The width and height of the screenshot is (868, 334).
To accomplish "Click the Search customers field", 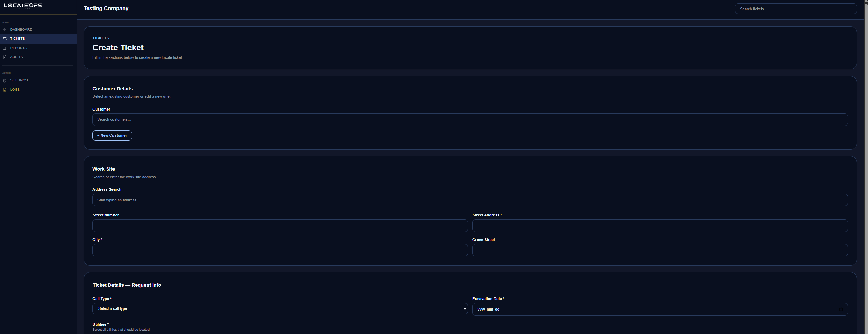I will [x=470, y=120].
